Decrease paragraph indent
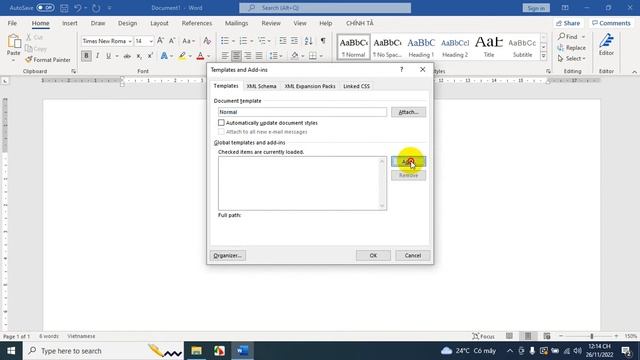The height and width of the screenshot is (360, 640). pos(282,41)
